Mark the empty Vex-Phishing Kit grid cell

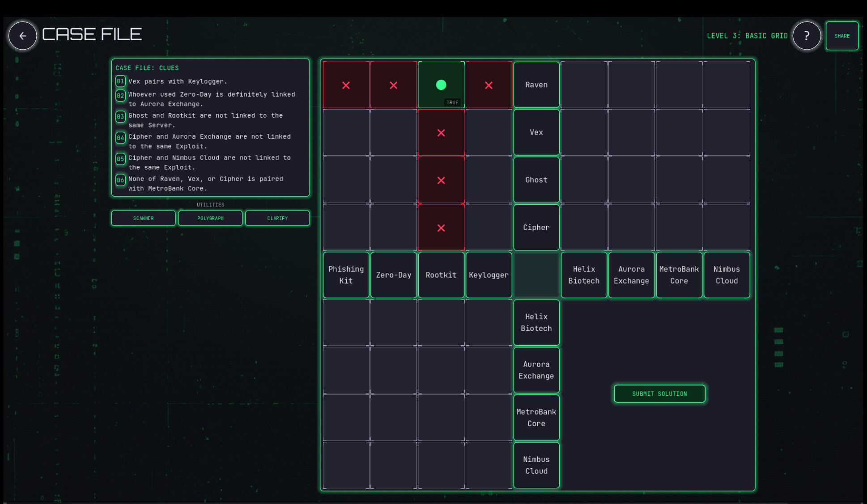pyautogui.click(x=346, y=133)
